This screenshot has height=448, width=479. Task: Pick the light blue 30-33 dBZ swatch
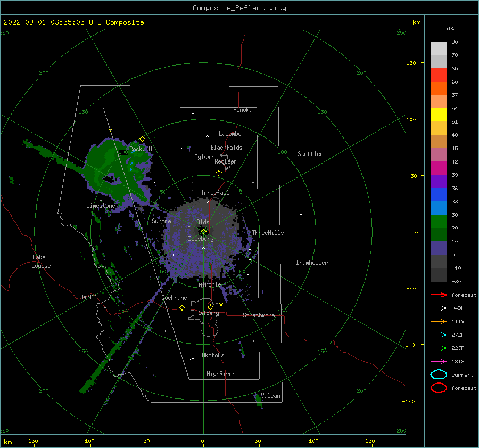point(439,208)
